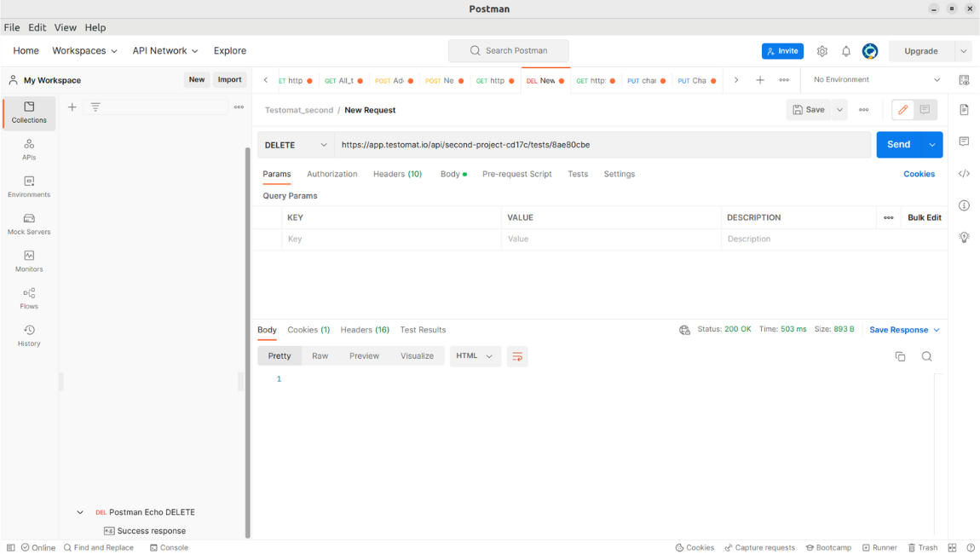Open the DELETE method dropdown
The width and height of the screenshot is (980, 554).
[x=296, y=145]
